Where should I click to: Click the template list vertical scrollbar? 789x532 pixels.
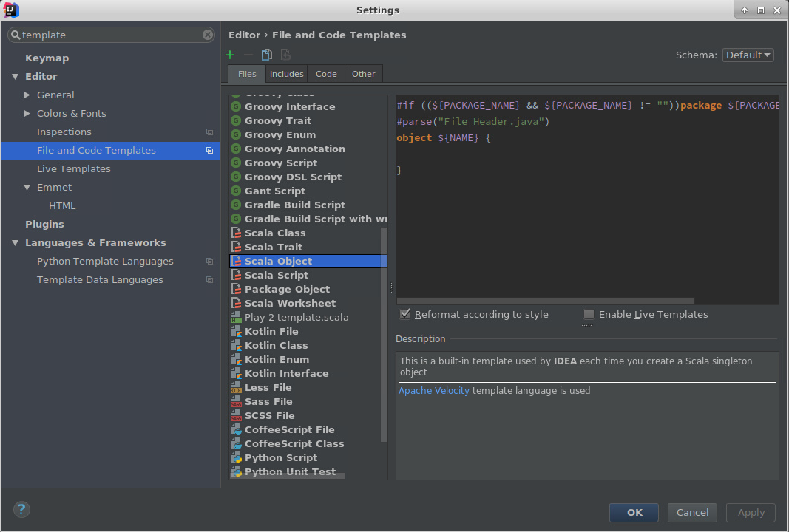point(384,335)
